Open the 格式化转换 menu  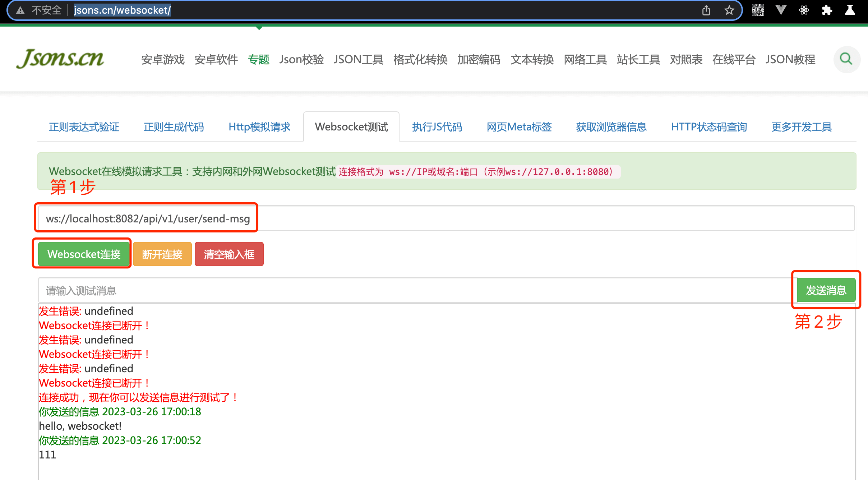click(420, 60)
